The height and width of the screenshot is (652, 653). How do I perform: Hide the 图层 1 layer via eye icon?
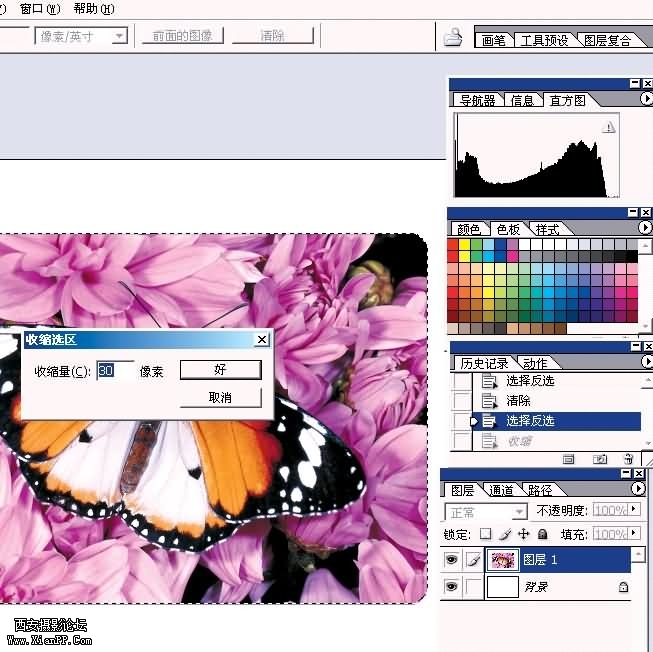click(x=451, y=561)
